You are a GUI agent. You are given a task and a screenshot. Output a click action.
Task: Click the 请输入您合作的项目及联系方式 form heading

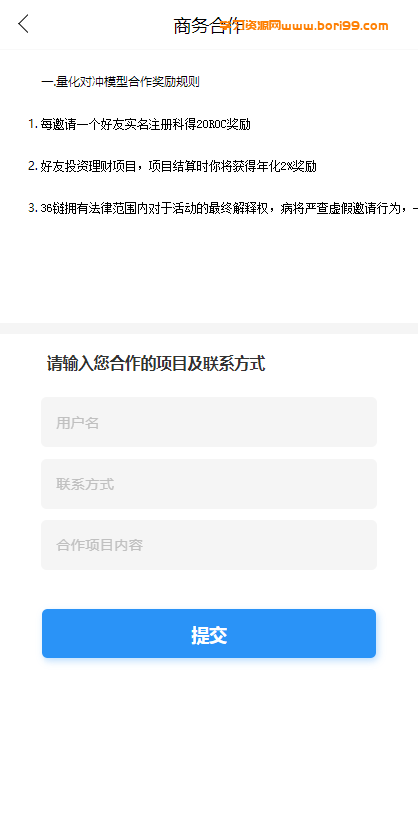[156, 364]
